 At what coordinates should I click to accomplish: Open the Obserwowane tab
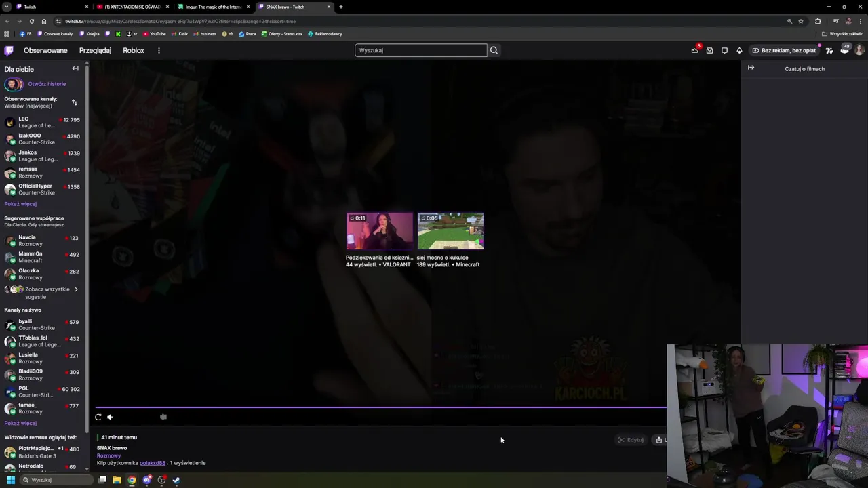(x=45, y=50)
